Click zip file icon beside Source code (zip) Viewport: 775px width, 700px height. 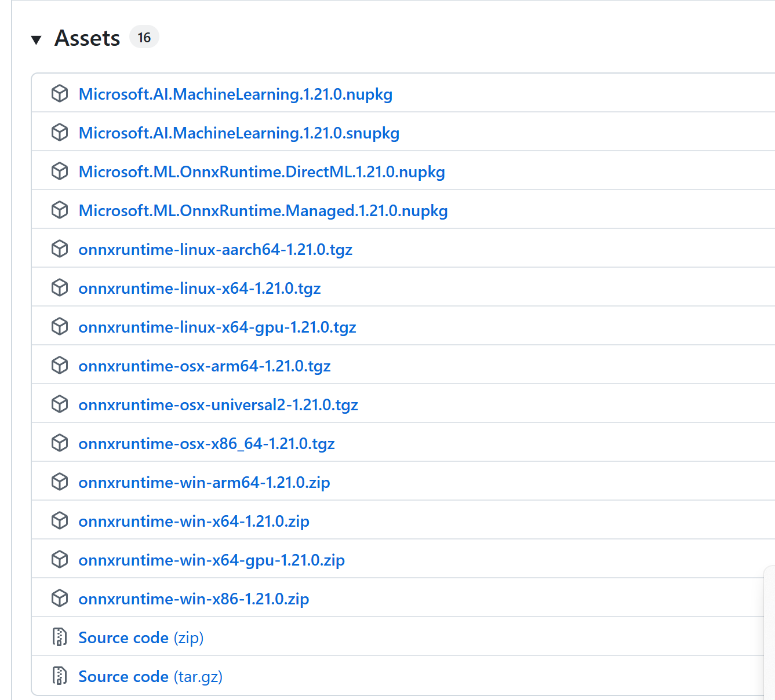tap(60, 637)
